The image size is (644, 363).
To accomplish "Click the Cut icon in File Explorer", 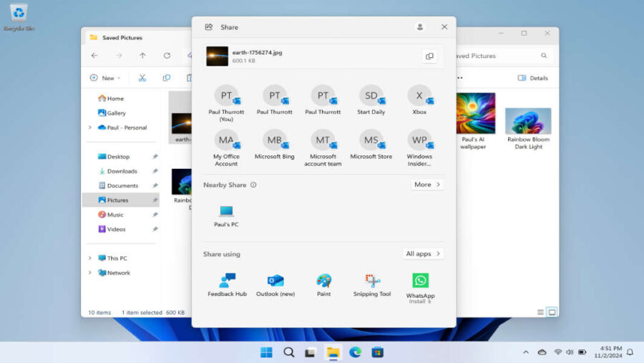I will coord(142,78).
